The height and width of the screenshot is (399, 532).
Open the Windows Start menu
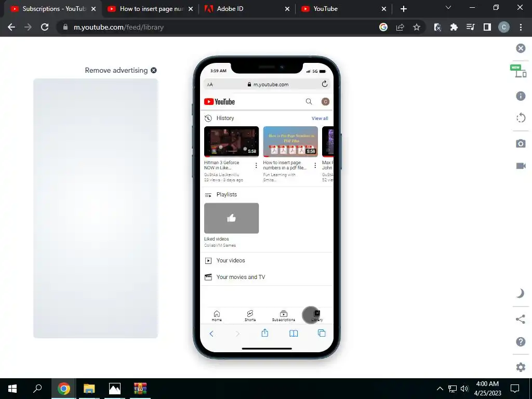pyautogui.click(x=12, y=389)
